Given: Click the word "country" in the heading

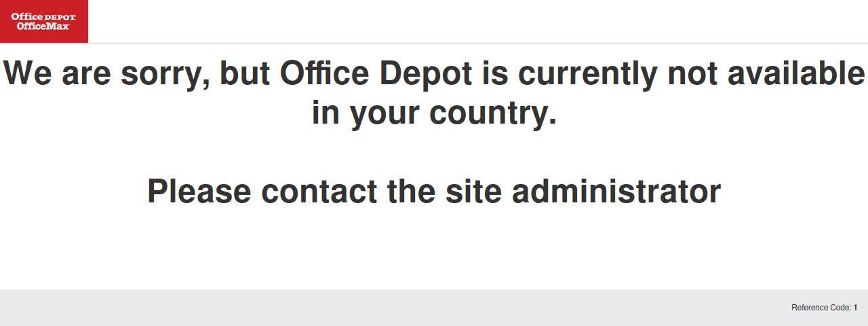Looking at the screenshot, I should [x=488, y=114].
